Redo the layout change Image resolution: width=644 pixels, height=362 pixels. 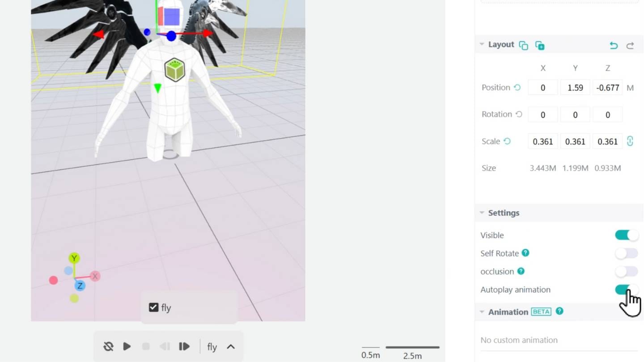coord(630,45)
